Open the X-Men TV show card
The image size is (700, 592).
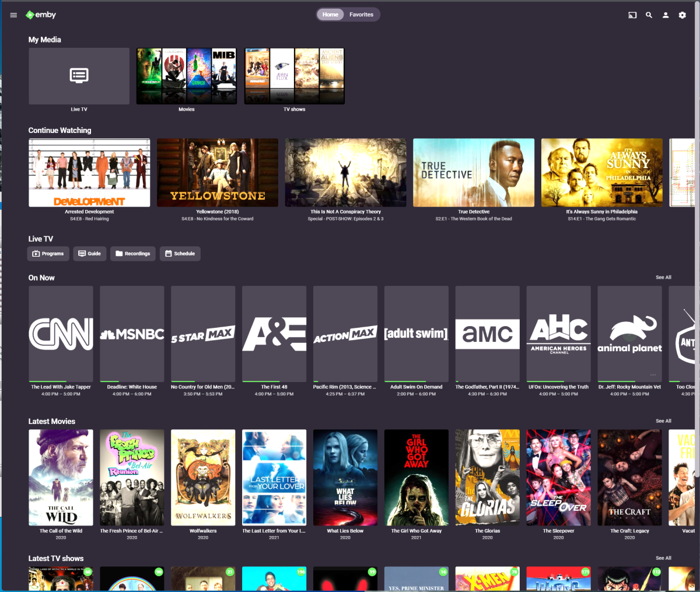pos(488,579)
